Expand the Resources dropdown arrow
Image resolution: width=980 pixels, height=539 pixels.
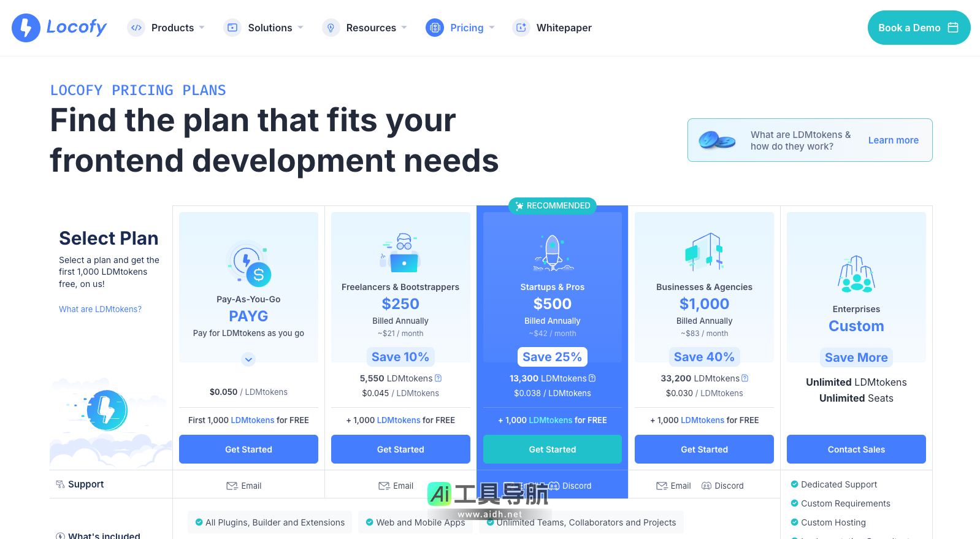[404, 28]
